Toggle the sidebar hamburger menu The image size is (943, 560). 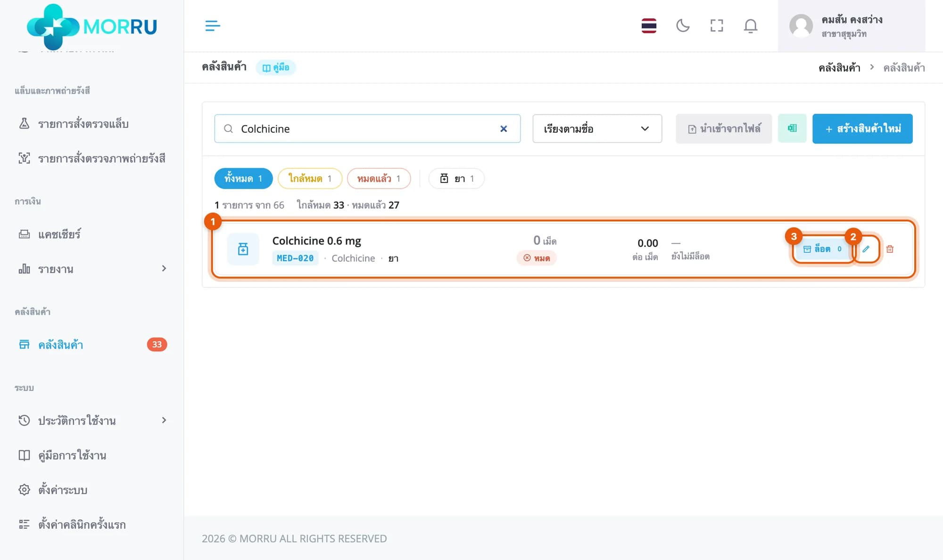click(213, 25)
